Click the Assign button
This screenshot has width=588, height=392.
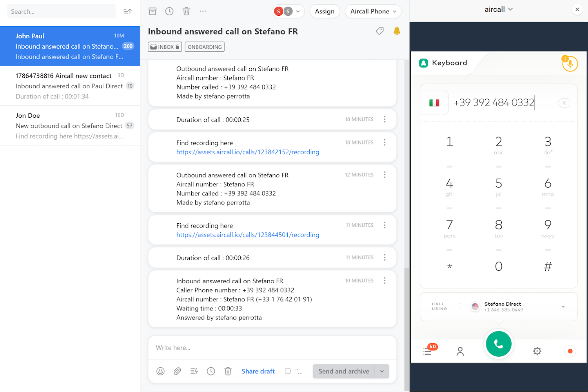pyautogui.click(x=325, y=11)
